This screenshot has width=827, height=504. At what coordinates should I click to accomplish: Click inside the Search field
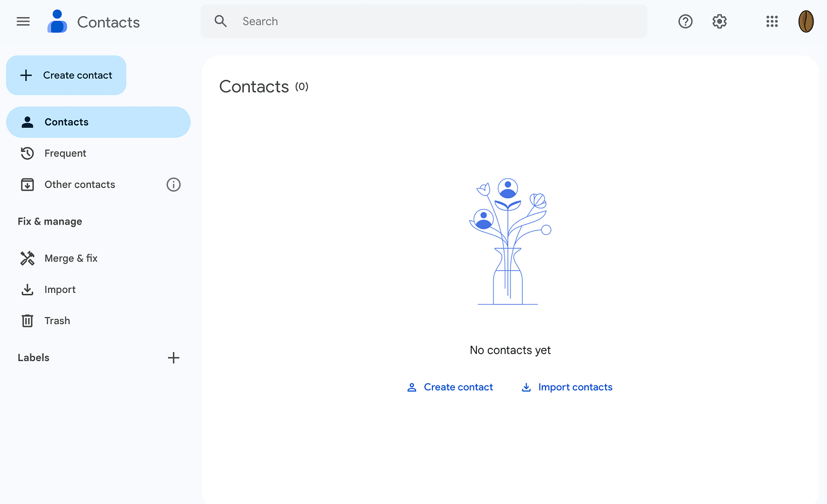click(x=377, y=21)
